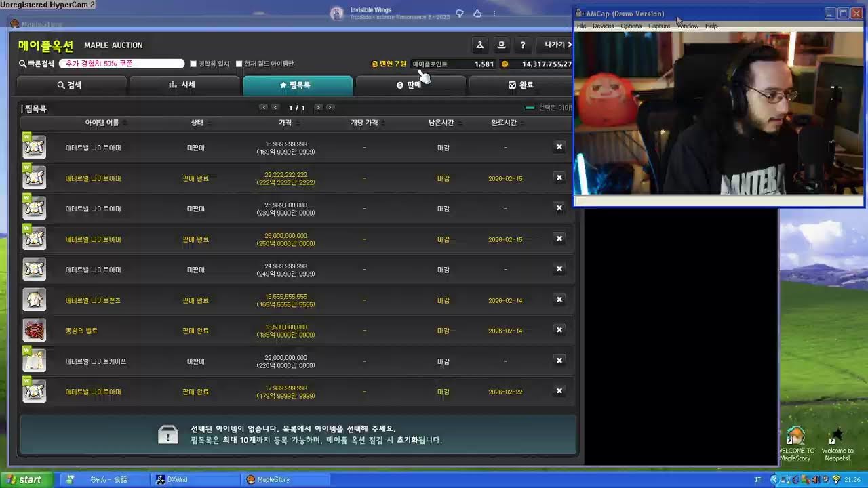
Task: Click the thumbs down icon for Invisible Wings
Action: coord(460,14)
